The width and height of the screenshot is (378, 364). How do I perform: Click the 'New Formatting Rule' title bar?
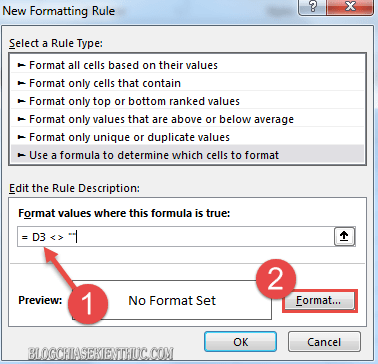59,11
